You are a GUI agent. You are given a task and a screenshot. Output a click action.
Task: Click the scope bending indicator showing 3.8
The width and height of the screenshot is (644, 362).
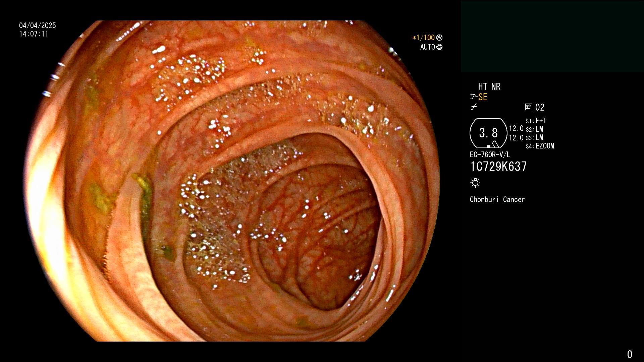click(488, 133)
